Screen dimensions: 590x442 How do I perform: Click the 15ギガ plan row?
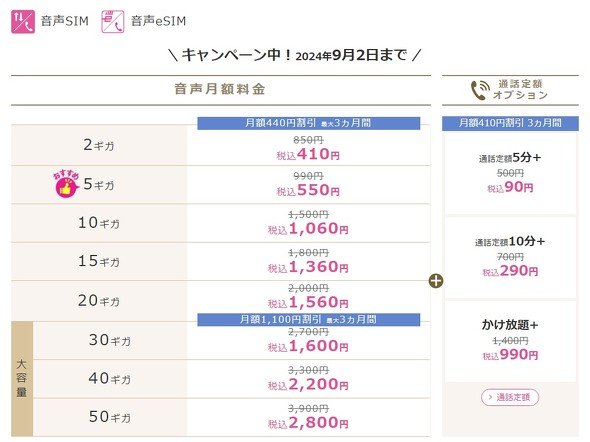tap(220, 261)
